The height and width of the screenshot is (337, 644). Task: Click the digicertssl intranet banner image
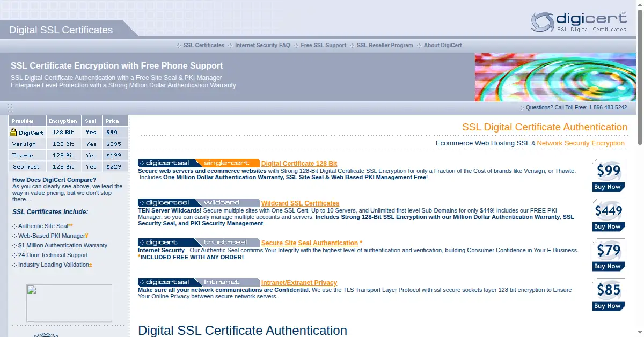coord(199,282)
